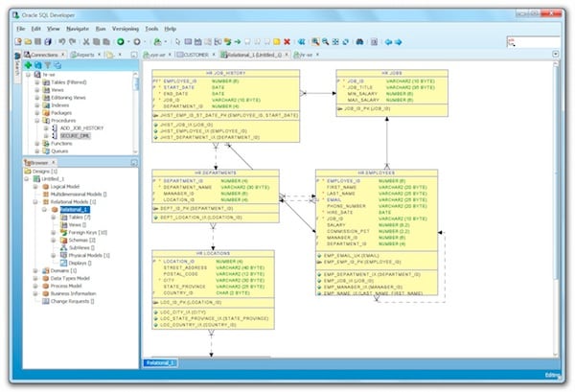575x392 pixels.
Task: Open the Tools menu
Action: pos(151,29)
